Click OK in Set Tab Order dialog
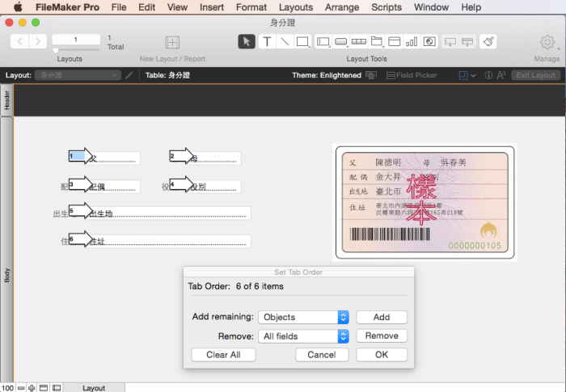The height and width of the screenshot is (392, 566). (x=381, y=355)
